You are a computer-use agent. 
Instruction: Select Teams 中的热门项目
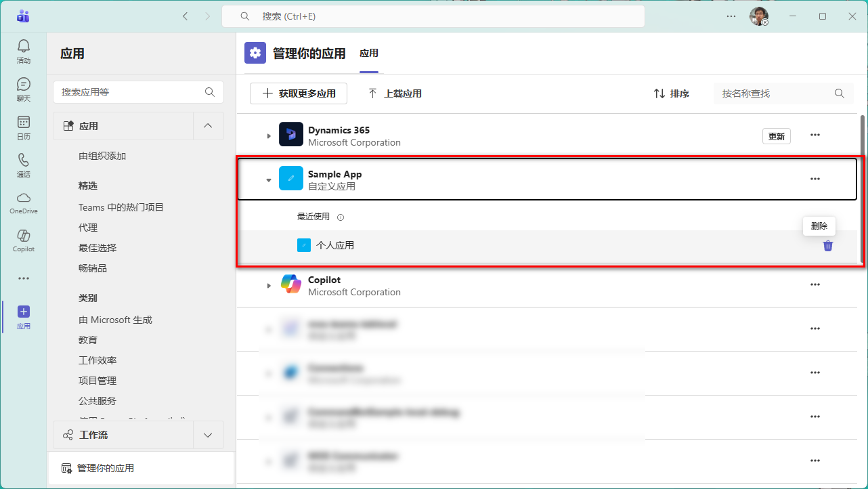(121, 207)
